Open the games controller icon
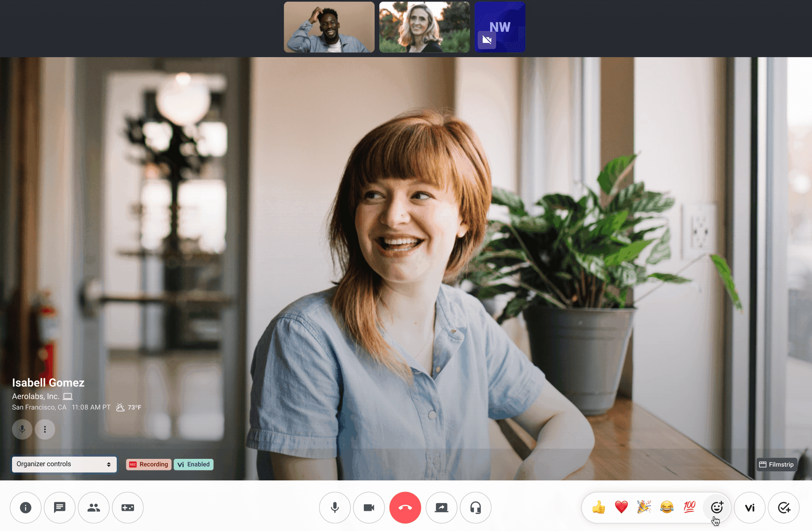This screenshot has width=812, height=531. (x=128, y=508)
